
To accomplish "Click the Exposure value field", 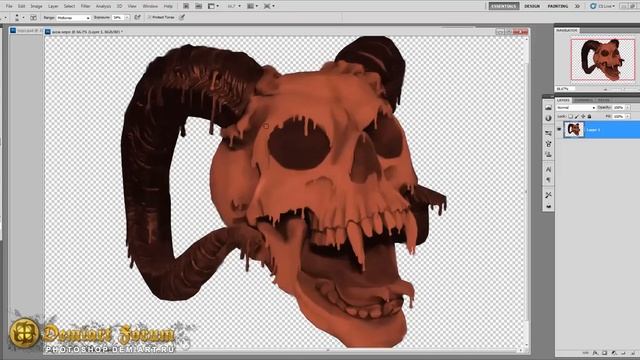I will pyautogui.click(x=118, y=18).
